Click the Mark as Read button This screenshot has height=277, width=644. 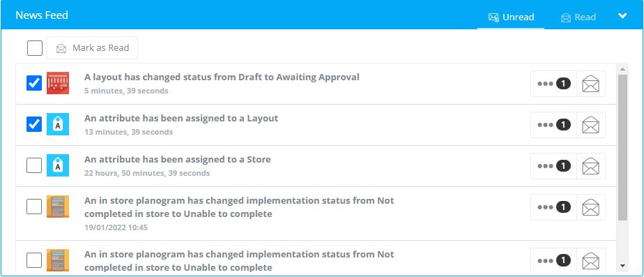pos(92,48)
